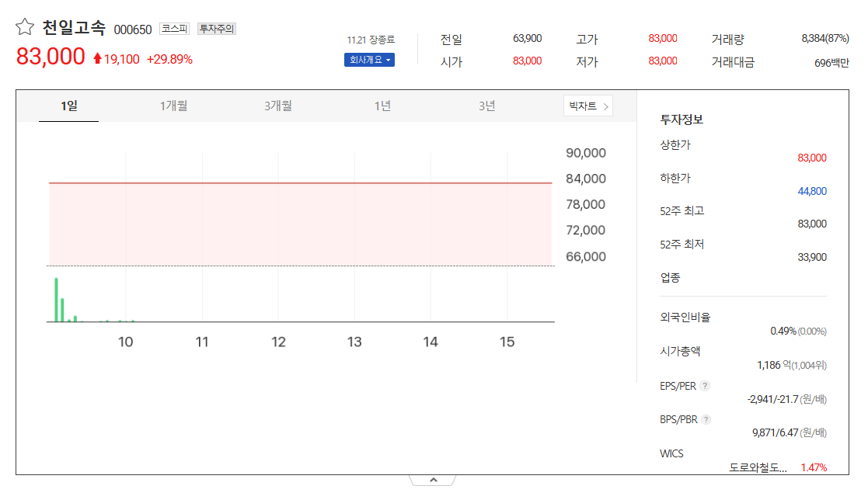Switch to the 3개월 chart tab
This screenshot has height=493, width=868.
278,106
